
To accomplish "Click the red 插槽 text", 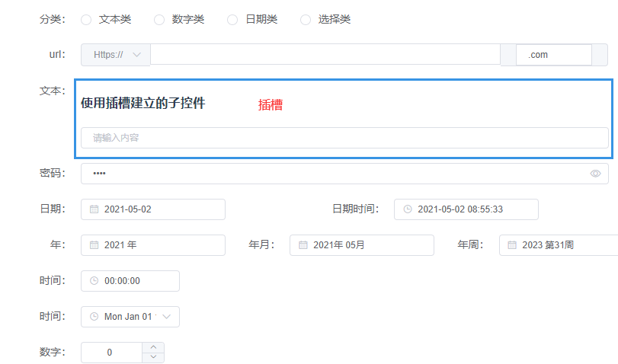I will [271, 105].
